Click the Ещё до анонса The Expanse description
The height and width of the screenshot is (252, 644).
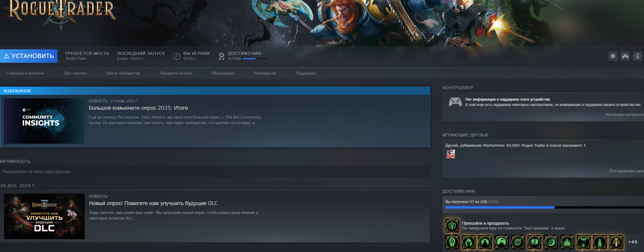[x=175, y=120]
